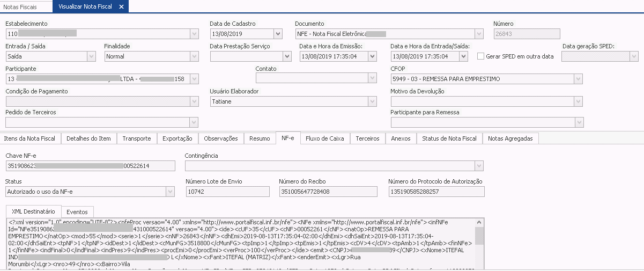Open the Status dropdown in NF-e
Image resolution: width=644 pixels, height=271 pixels.
[x=170, y=192]
